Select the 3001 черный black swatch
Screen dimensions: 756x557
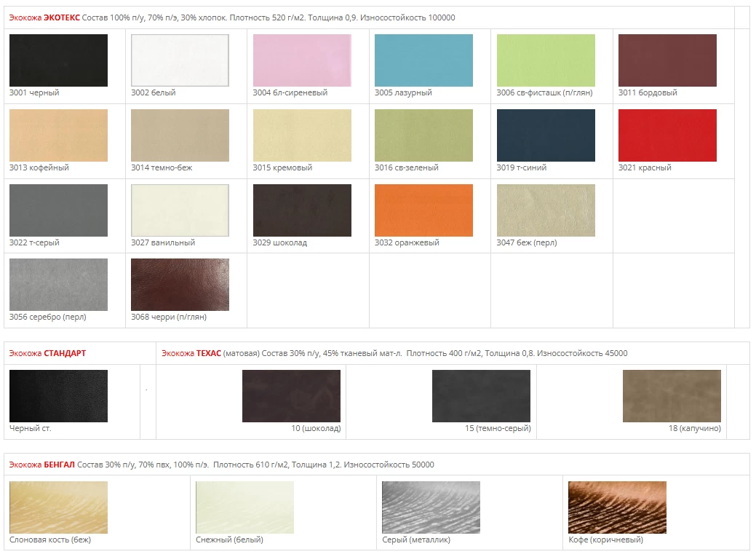58,60
